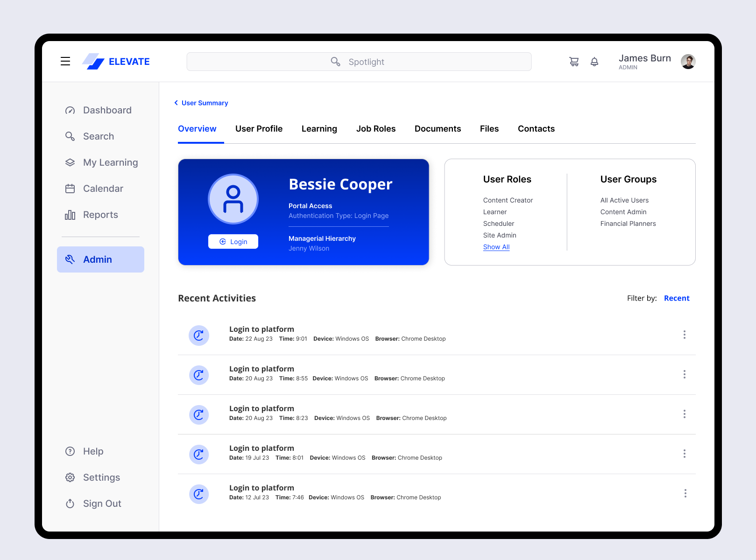Open the hamburger menu
Image resolution: width=756 pixels, height=560 pixels.
[65, 61]
